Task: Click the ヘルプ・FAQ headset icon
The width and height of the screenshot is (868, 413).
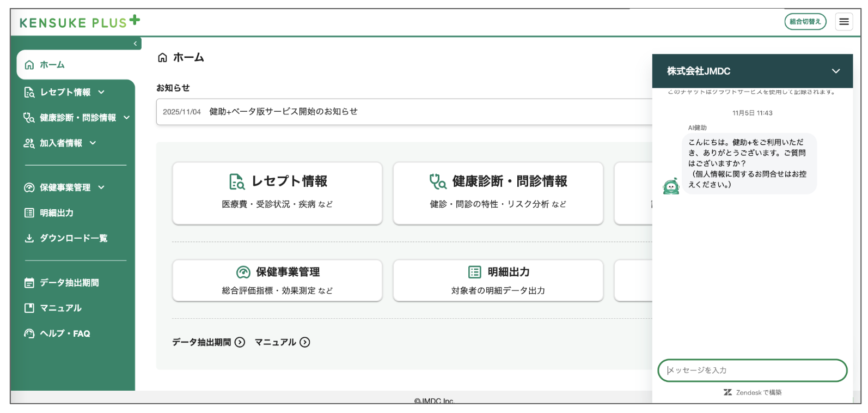Action: click(x=29, y=333)
